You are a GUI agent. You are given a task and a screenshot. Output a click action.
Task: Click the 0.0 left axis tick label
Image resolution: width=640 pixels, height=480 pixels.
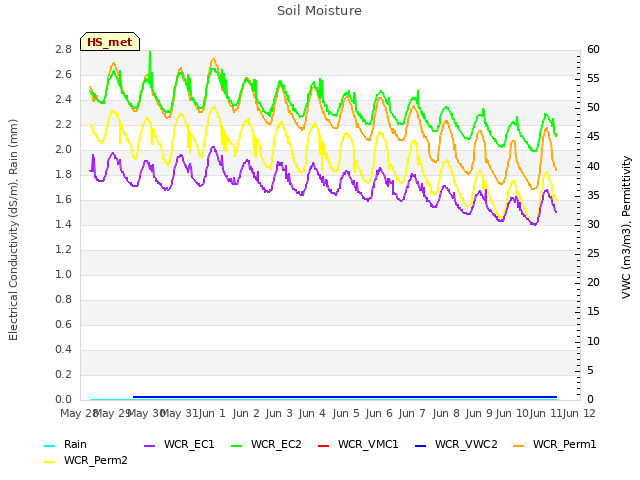click(x=63, y=400)
